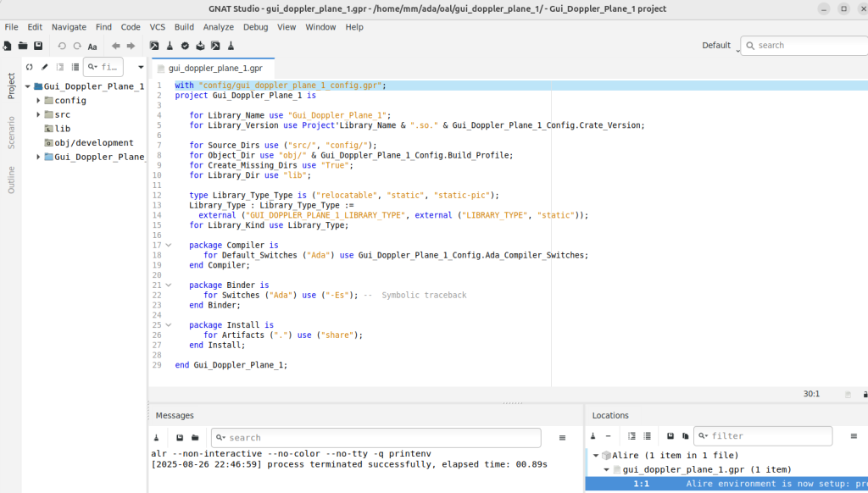Open the Navigate menu

coord(69,26)
